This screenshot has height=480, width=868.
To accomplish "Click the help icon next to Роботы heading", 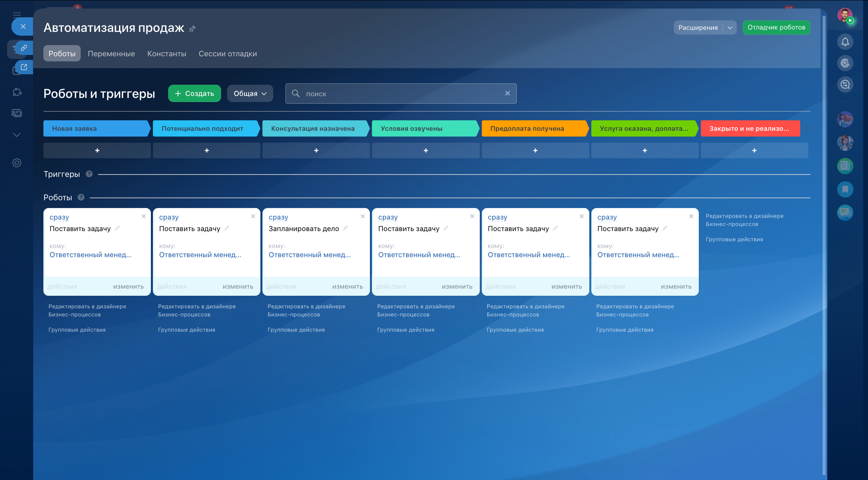I will point(81,197).
